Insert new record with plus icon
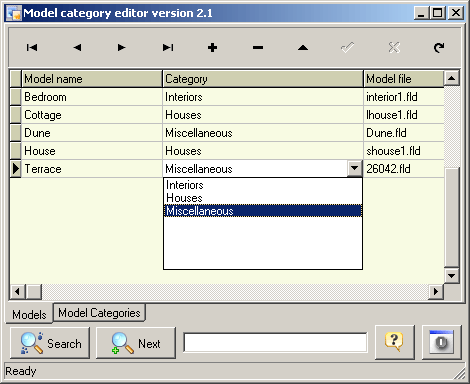The width and height of the screenshot is (470, 384). pos(212,47)
